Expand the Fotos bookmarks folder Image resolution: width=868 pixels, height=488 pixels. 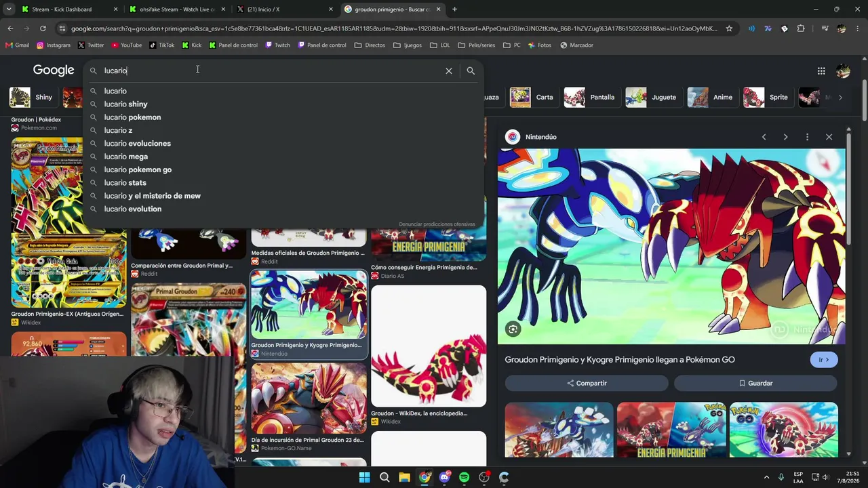coord(539,45)
